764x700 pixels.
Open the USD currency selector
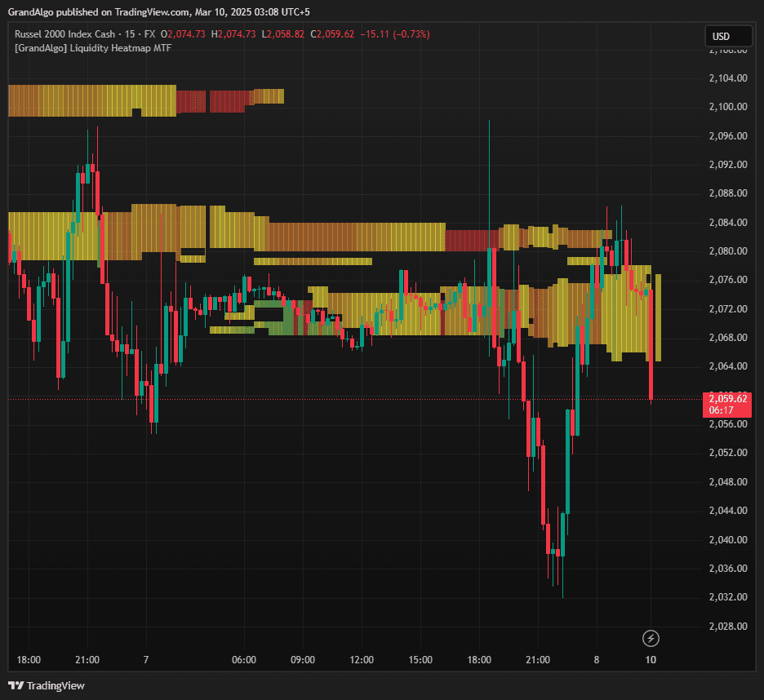[x=728, y=37]
